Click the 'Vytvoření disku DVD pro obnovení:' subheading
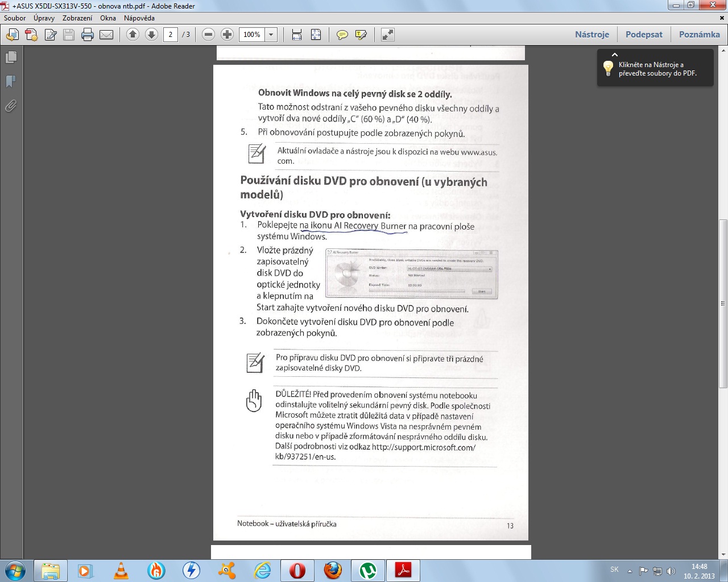This screenshot has width=728, height=582. [x=315, y=215]
